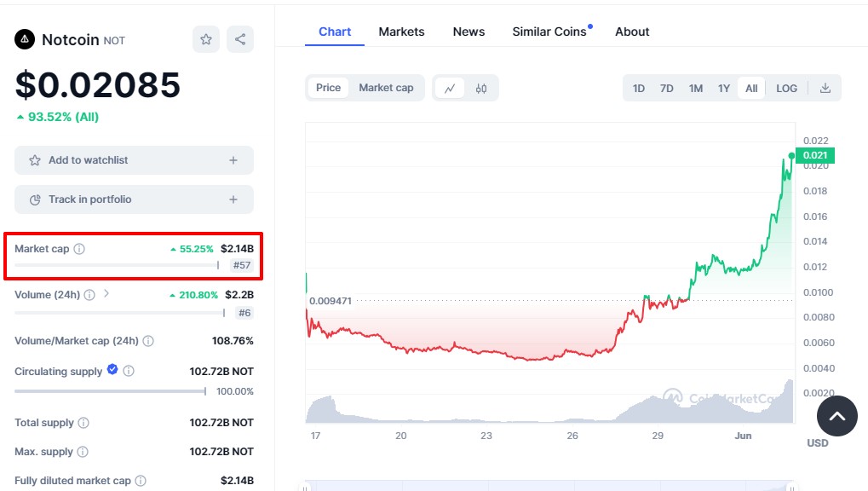Click the Notcoin logo icon
868x491 pixels.
click(25, 40)
